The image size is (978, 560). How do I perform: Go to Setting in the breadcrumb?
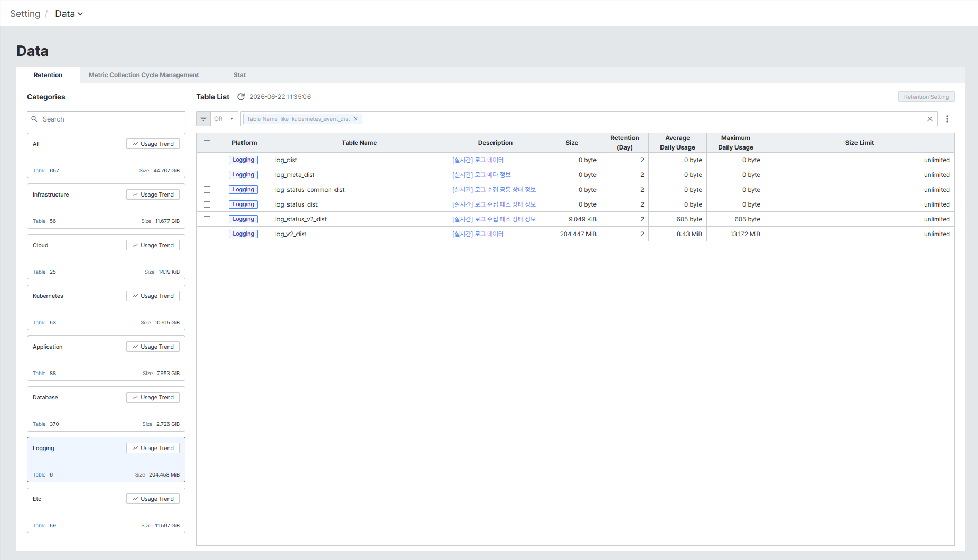coord(25,14)
